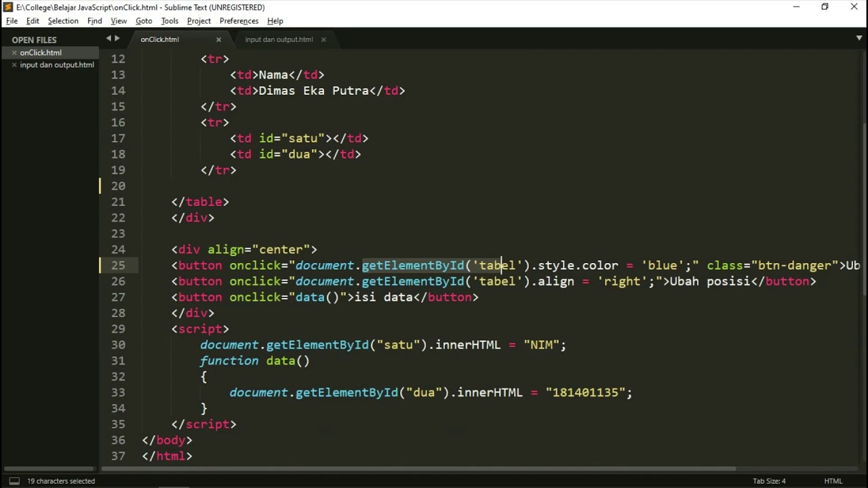Click the horizontal scrollbar of the editor
The width and height of the screenshot is (868, 488).
pos(418,468)
